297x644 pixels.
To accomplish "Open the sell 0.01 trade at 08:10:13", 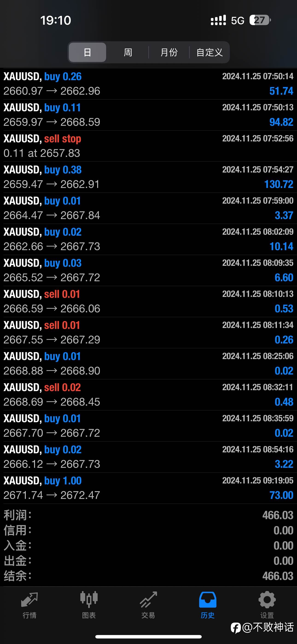I will 148,302.
